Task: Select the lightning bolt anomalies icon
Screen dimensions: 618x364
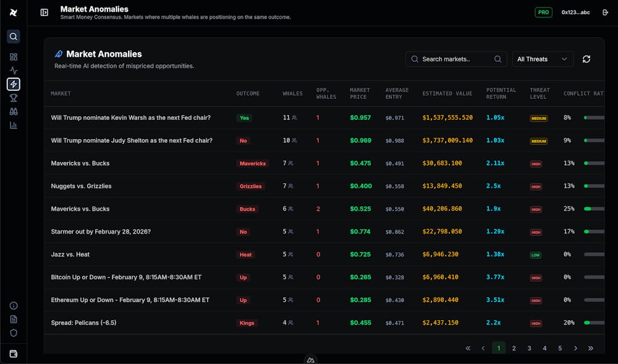Action: point(13,84)
